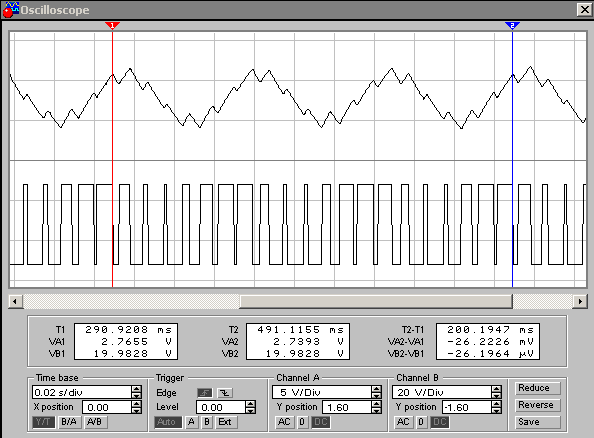The width and height of the screenshot is (594, 438).
Task: Click VA2-VA1 reading -26.2226 mV
Action: 490,341
